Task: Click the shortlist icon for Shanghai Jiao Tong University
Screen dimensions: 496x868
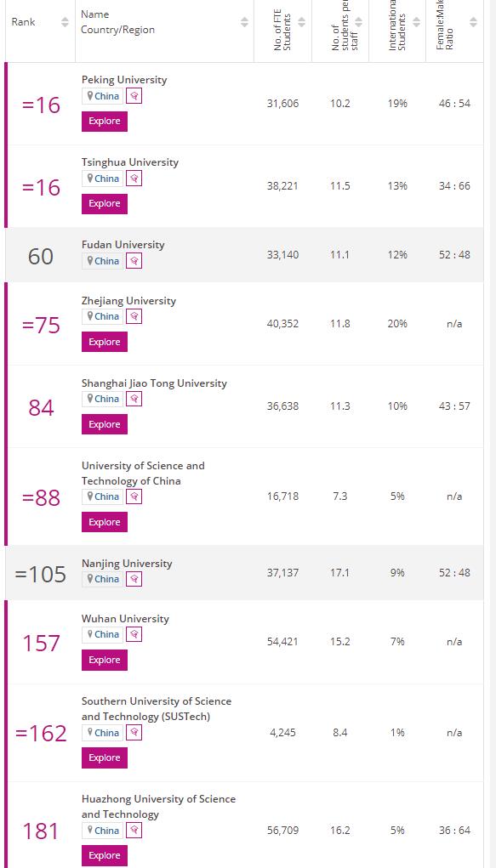Action: (134, 399)
